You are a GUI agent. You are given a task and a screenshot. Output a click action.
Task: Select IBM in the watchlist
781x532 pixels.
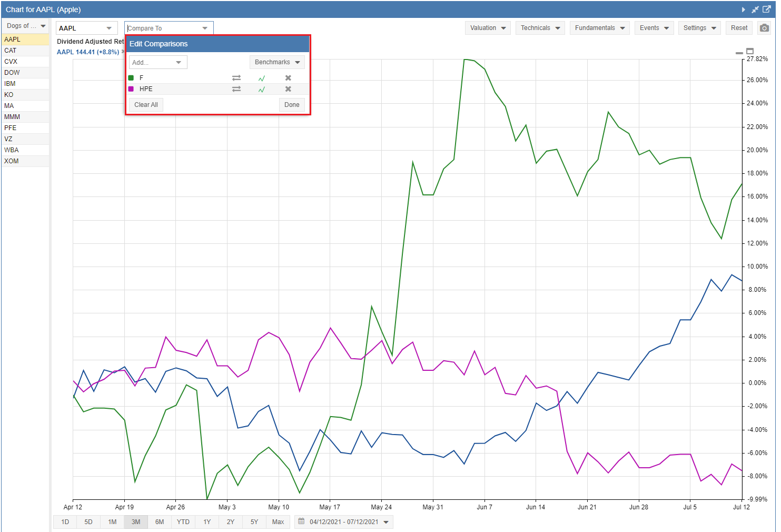click(x=25, y=84)
